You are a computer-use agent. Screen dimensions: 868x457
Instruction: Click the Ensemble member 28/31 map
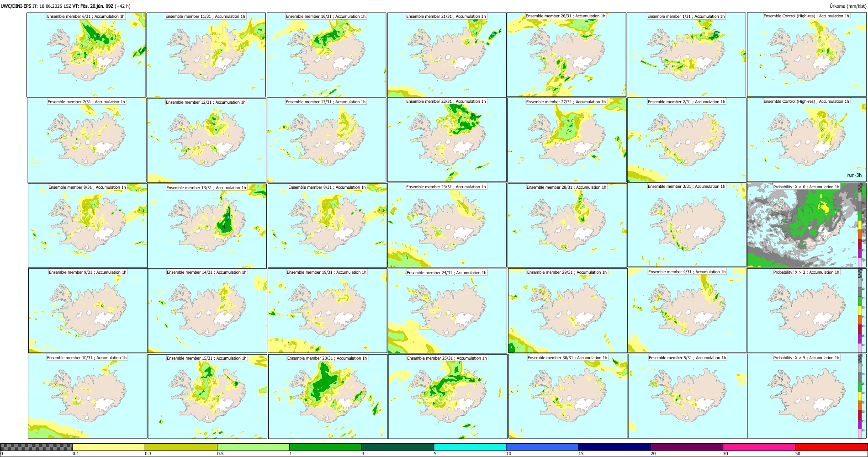pyautogui.click(x=567, y=225)
